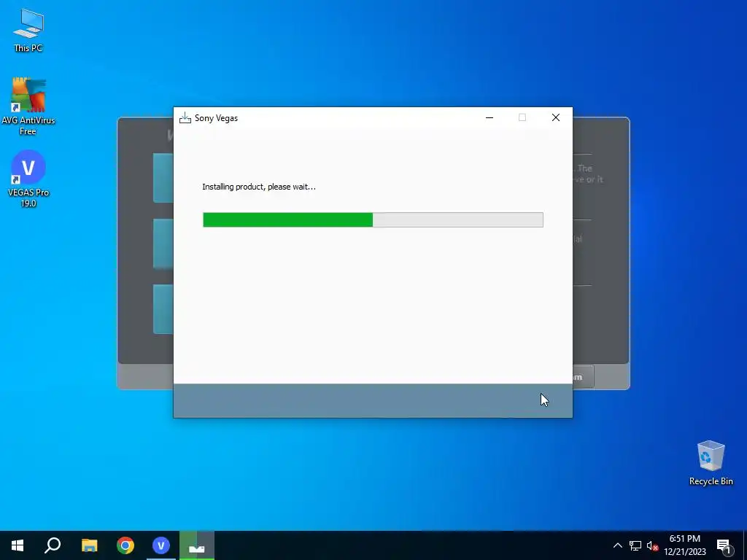Close the Sony Vegas installer window
The height and width of the screenshot is (560, 747).
click(x=555, y=117)
